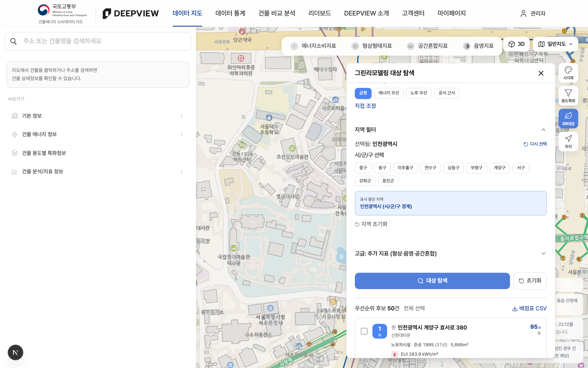This screenshot has width=588, height=368.
Task: Select the 에너지 우선 weighting preset
Action: click(389, 93)
